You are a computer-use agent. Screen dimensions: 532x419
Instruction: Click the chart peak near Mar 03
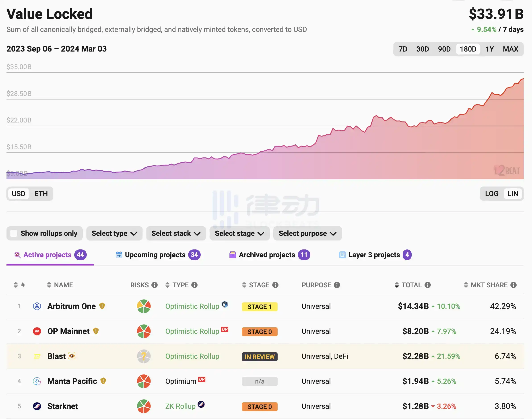(x=522, y=79)
